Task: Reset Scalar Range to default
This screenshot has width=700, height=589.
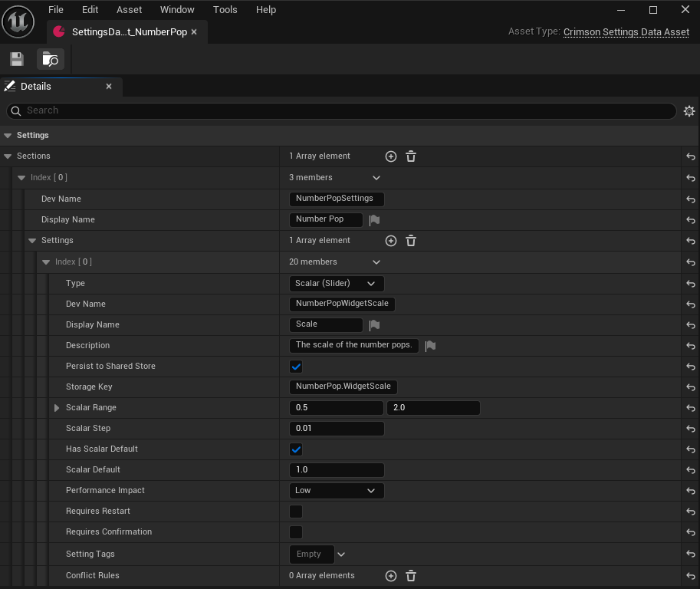Action: click(x=691, y=408)
